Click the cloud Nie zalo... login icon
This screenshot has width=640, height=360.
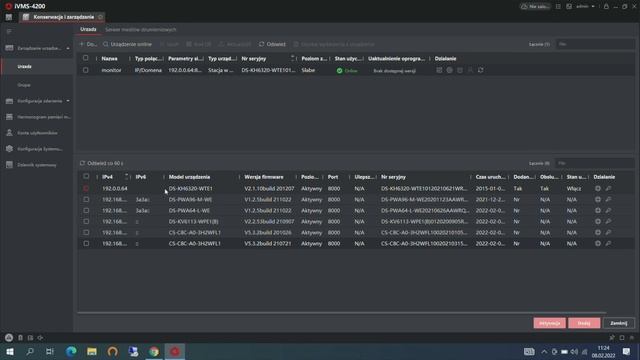(535, 7)
